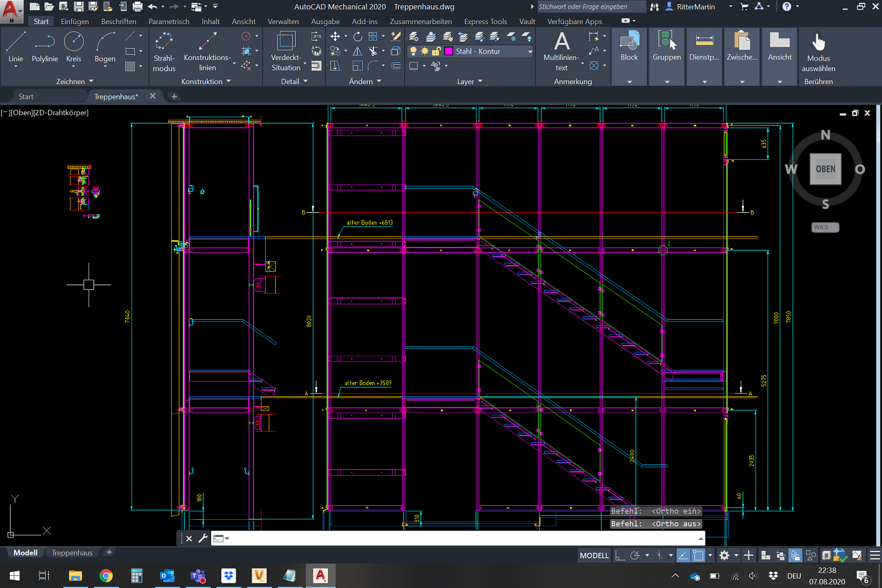The image size is (882, 588).
Task: Open the Express Tools ribbon tab
Action: click(485, 21)
